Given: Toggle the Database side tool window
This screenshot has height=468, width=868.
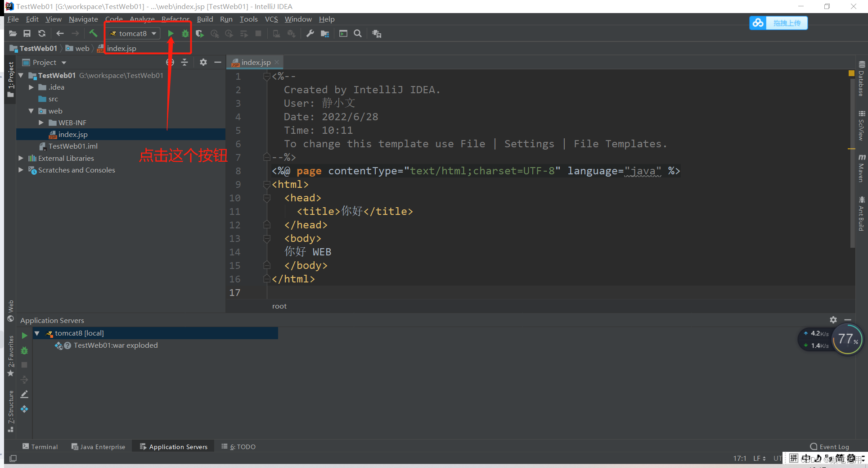Looking at the screenshot, I should coord(861,78).
